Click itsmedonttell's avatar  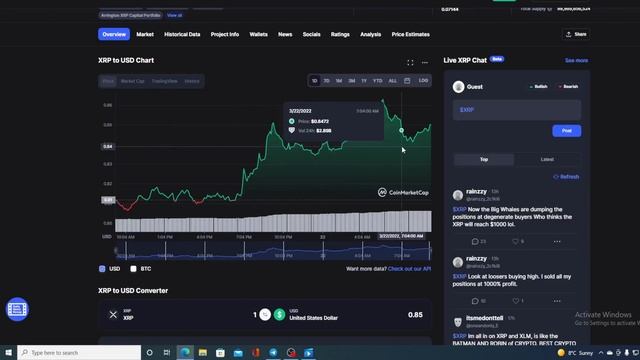(x=458, y=322)
